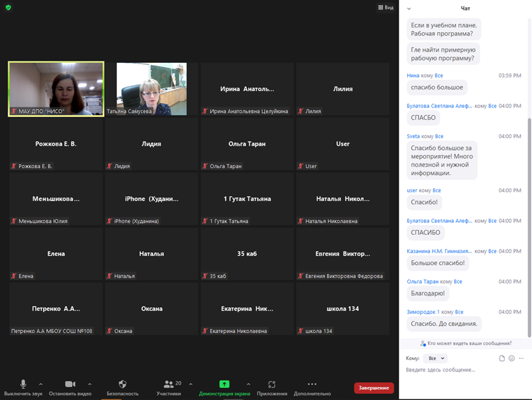Click the attach file icon in chat
The width and height of the screenshot is (532, 400).
[502, 358]
